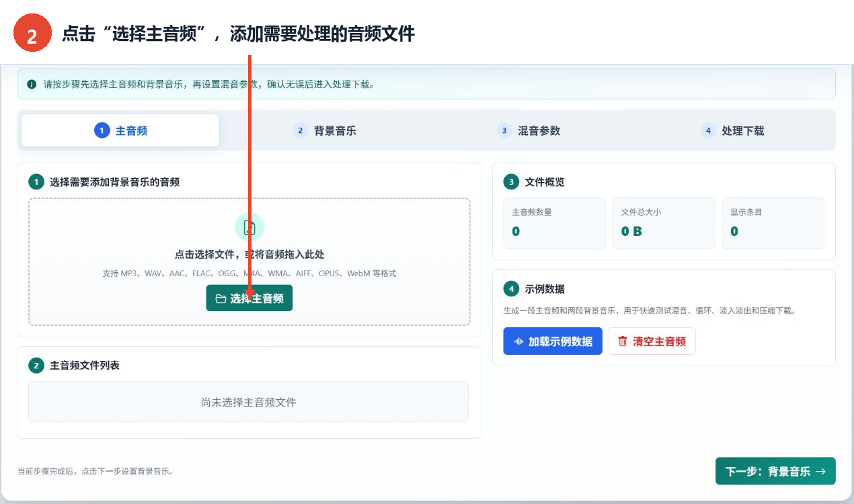Viewport: 854px width, 504px height.
Task: Click the 显示条目 stat card
Action: coord(773,223)
